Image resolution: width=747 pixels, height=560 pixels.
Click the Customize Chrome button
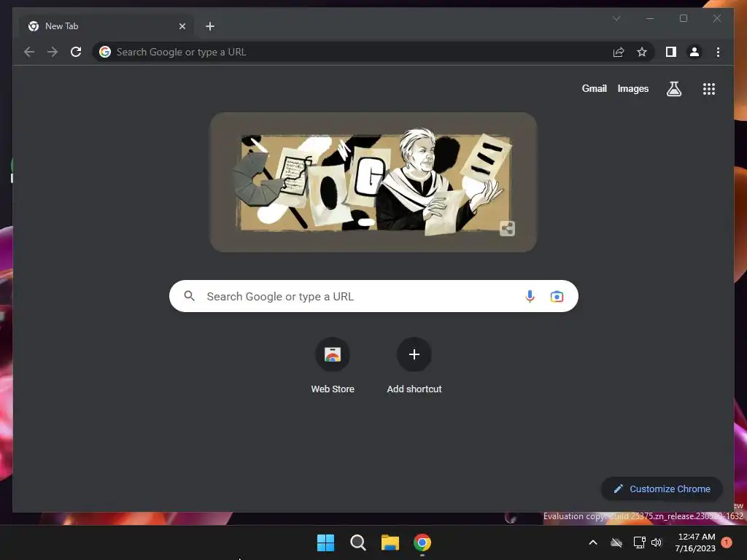pyautogui.click(x=662, y=489)
